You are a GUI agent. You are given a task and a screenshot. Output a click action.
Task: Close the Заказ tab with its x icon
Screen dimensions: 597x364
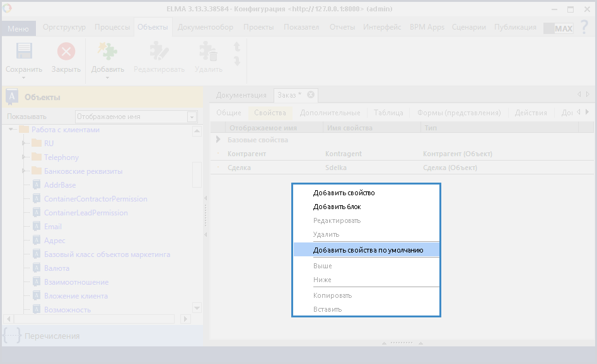click(311, 95)
